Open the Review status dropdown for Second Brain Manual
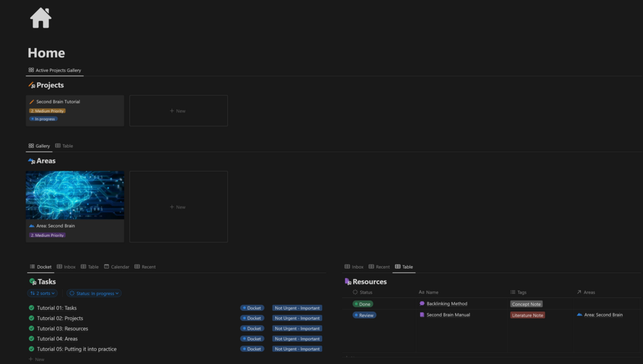 click(x=365, y=315)
